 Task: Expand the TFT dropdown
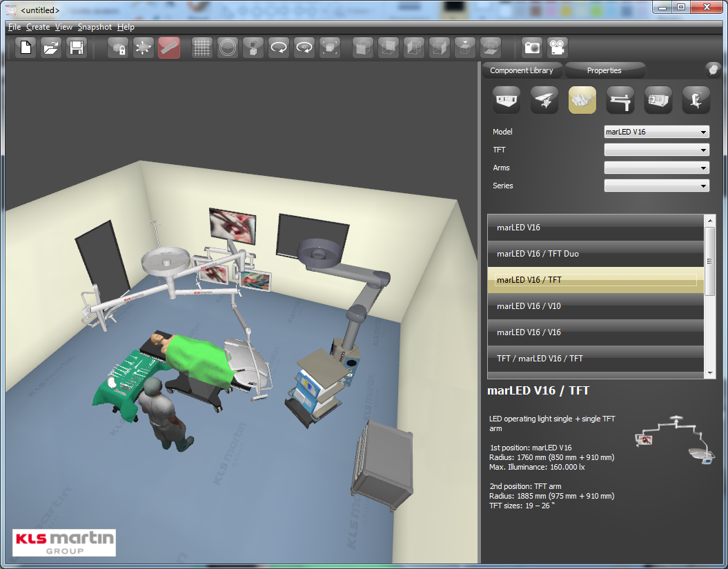[656, 150]
